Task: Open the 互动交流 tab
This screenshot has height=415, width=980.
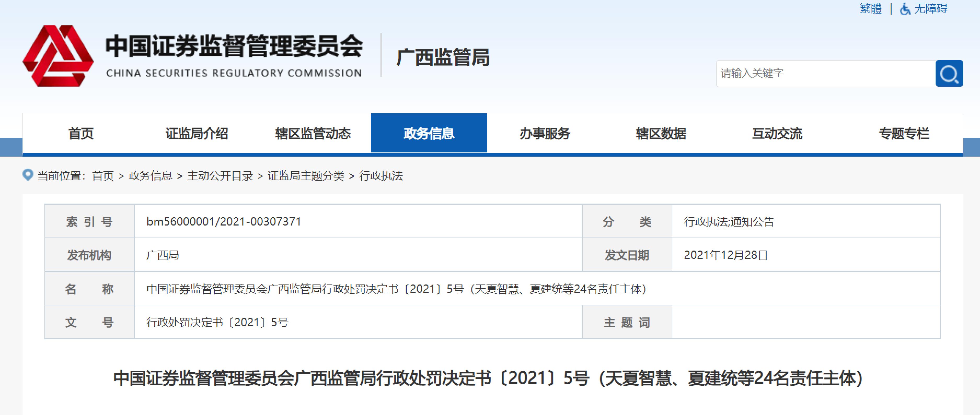Action: tap(777, 133)
